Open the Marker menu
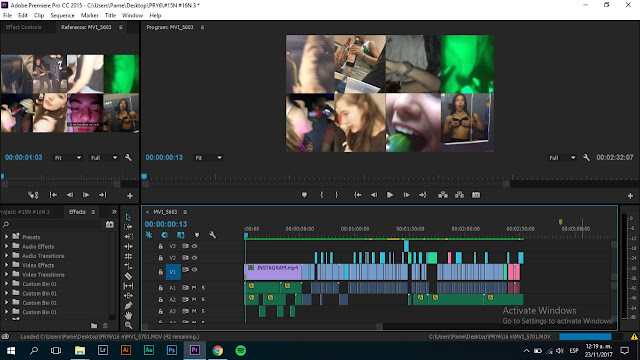The height and width of the screenshot is (360, 640). pos(89,15)
